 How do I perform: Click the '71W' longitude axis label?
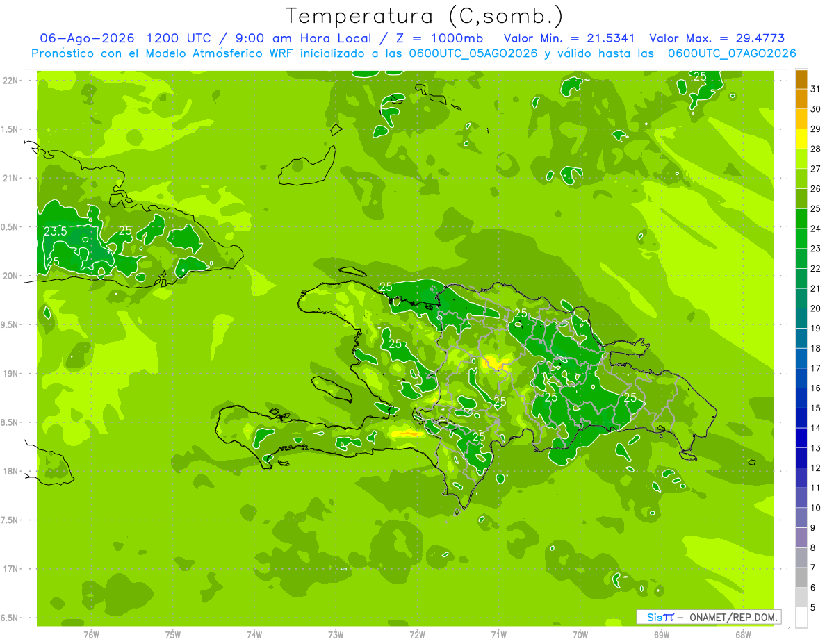(x=498, y=635)
